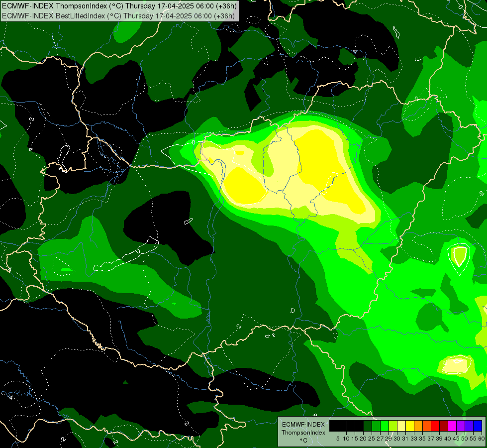Click the legend label 'ThompsonIndex'

pyautogui.click(x=303, y=433)
